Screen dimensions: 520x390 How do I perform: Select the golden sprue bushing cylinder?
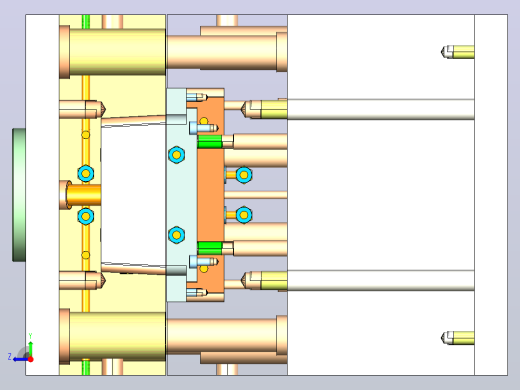pos(84,195)
